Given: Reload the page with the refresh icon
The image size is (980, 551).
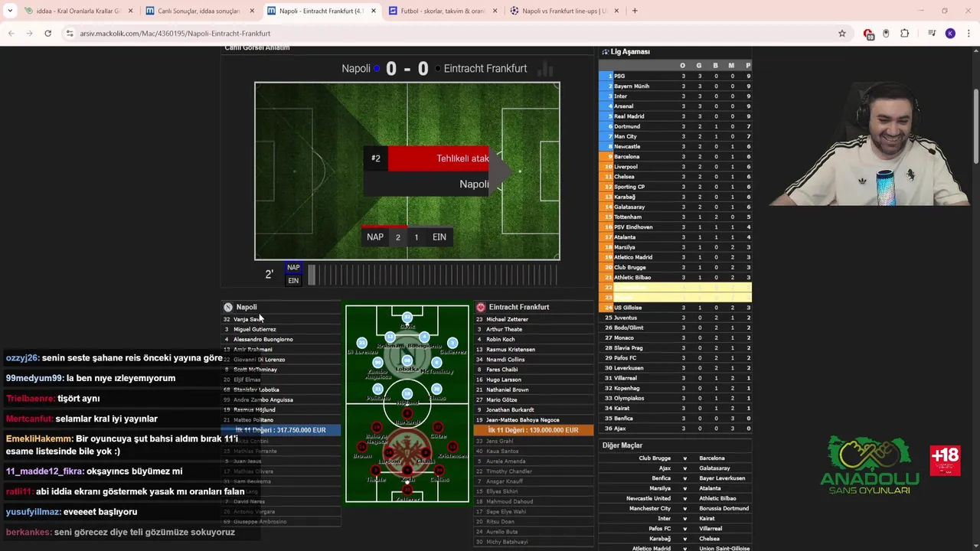Looking at the screenshot, I should click(x=47, y=34).
